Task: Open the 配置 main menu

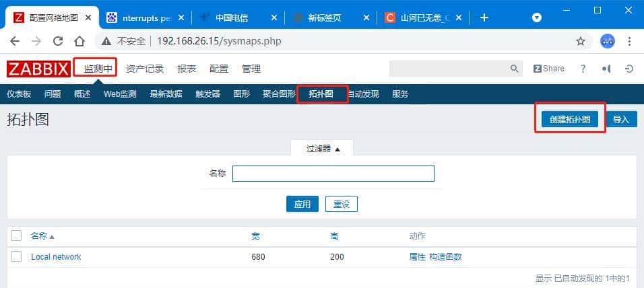Action: click(x=219, y=69)
